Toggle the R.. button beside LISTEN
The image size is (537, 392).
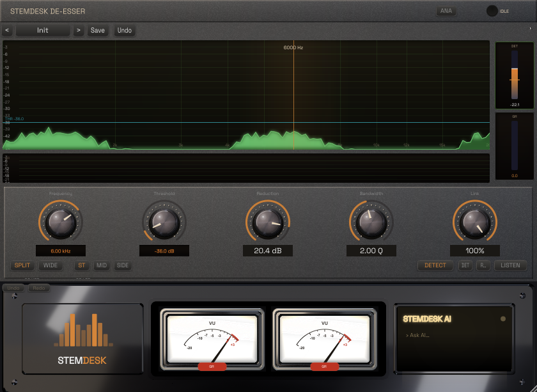click(x=483, y=265)
